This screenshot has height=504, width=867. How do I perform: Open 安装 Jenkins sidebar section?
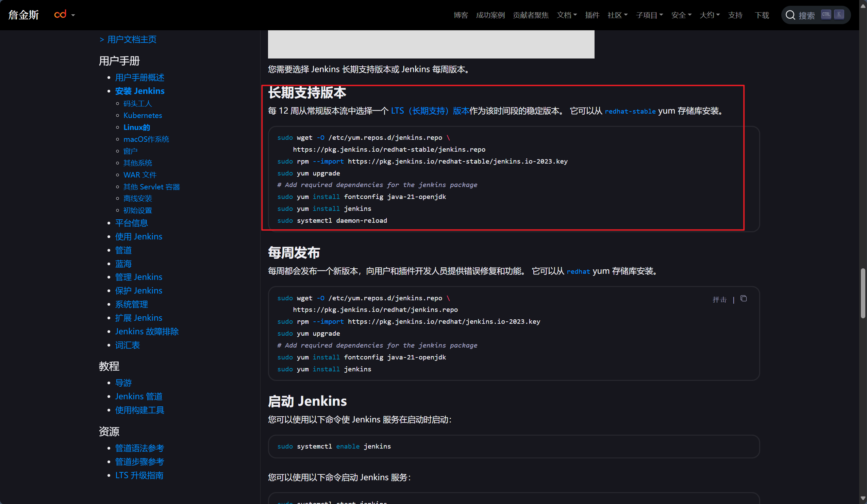point(140,91)
